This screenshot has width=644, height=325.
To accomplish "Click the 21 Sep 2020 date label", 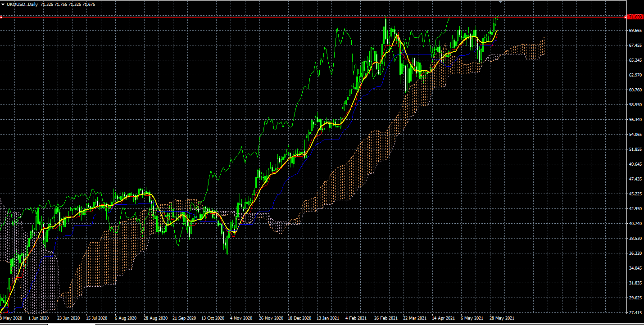I will [x=184, y=318].
